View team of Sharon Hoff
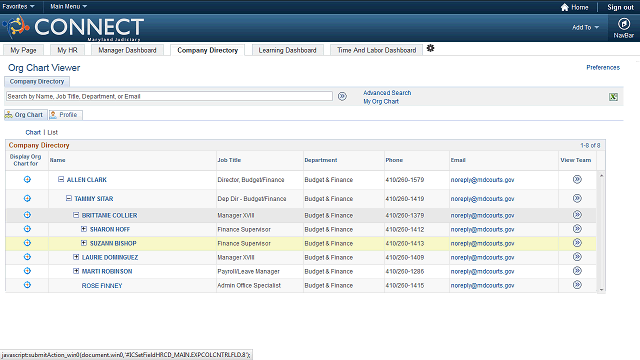Viewport: 640px width, 360px height. (577, 229)
